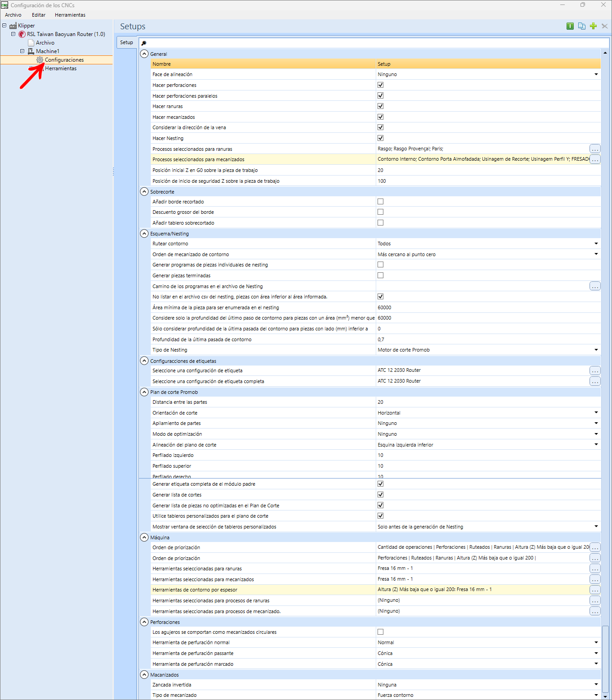Browse 'Camino de los programas' Nesting path
This screenshot has height=700, width=612.
point(595,286)
